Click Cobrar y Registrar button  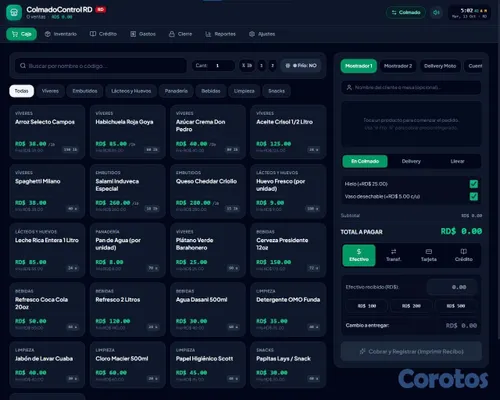click(411, 351)
